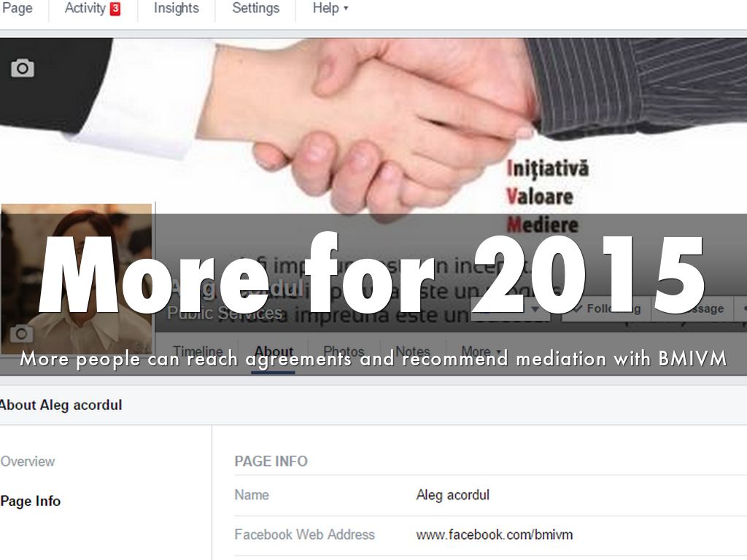Open the Help dropdown menu

pyautogui.click(x=330, y=8)
